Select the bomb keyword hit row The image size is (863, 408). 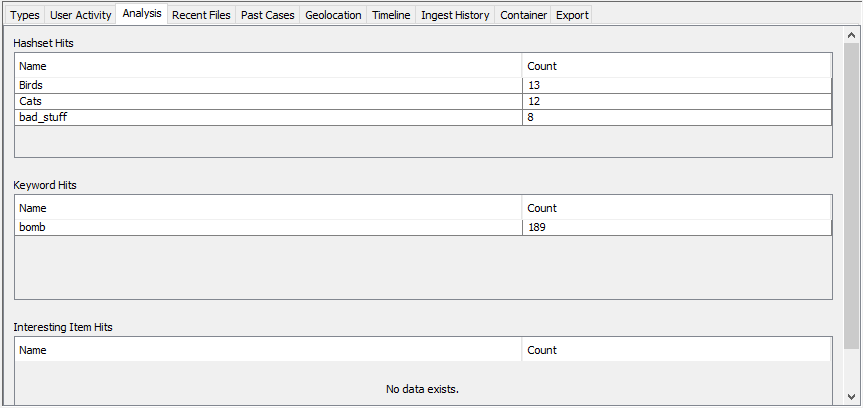[268, 227]
